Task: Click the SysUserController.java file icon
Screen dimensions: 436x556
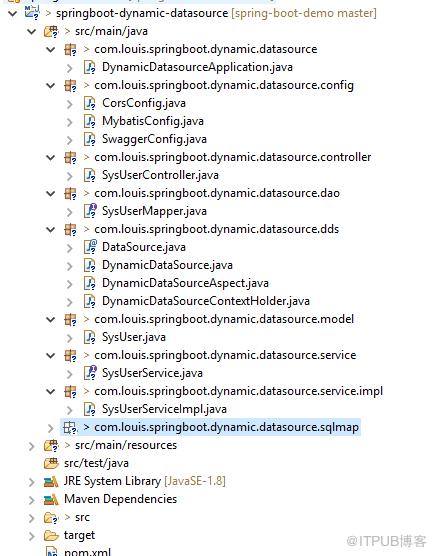Action: [90, 176]
